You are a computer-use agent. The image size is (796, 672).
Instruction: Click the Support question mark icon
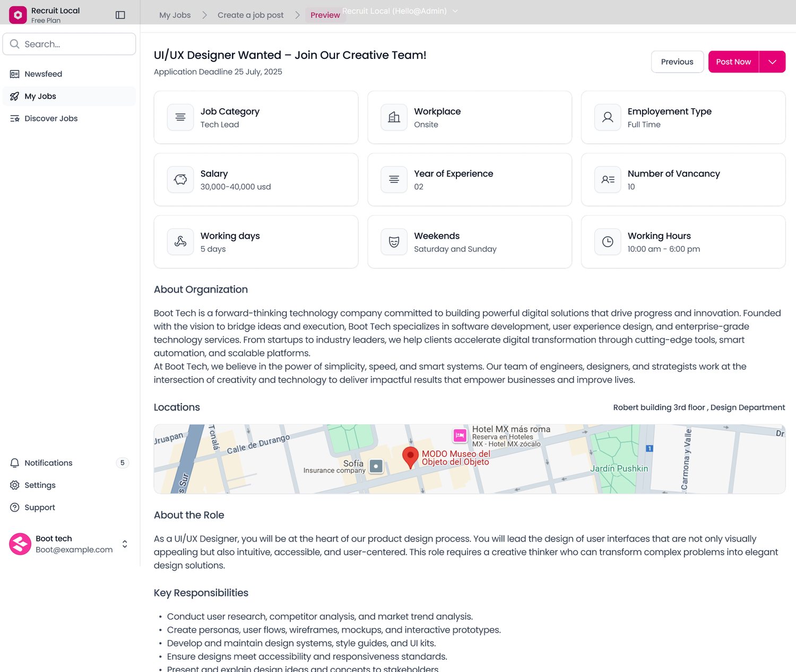(x=15, y=508)
